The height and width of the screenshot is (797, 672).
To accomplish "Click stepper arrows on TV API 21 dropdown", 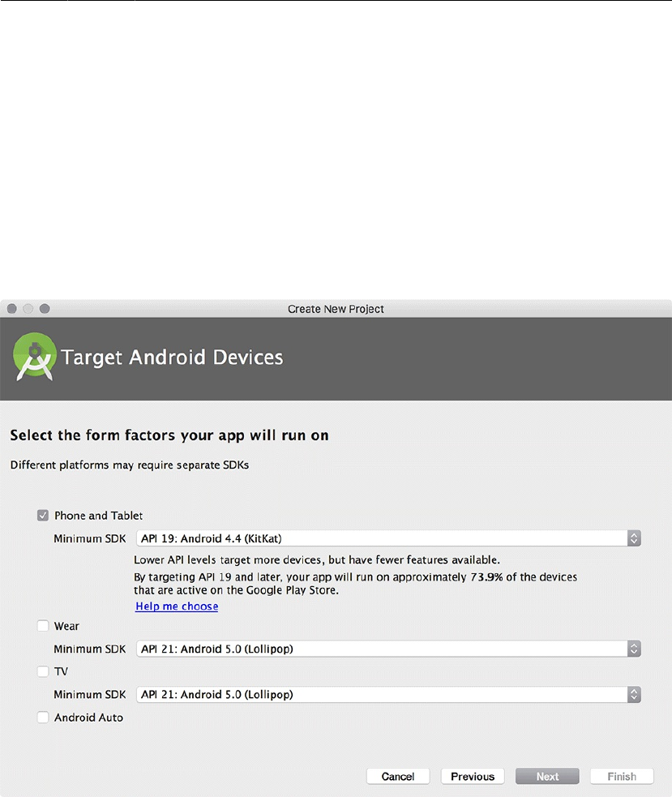I will tap(634, 694).
